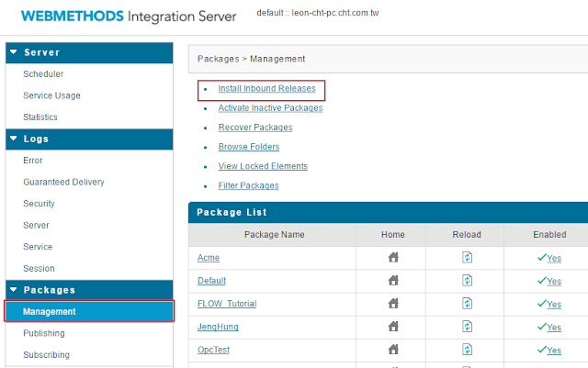Open the Filter Packages link
The height and width of the screenshot is (368, 588).
[x=248, y=185]
